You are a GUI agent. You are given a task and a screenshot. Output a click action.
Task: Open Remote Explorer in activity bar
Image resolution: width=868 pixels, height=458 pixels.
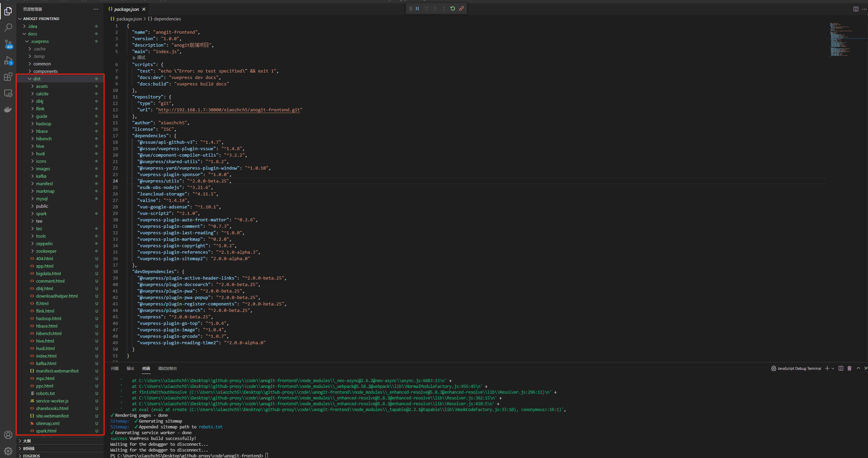[8, 93]
